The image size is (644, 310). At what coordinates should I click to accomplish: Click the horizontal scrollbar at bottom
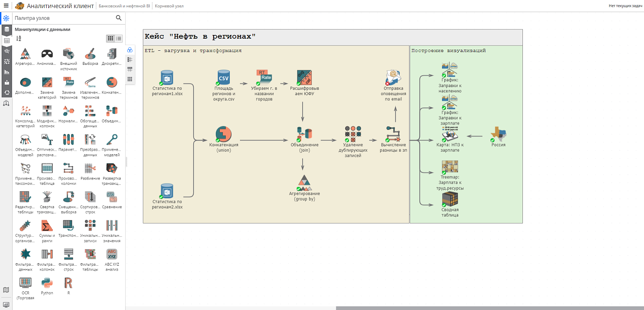click(490, 308)
